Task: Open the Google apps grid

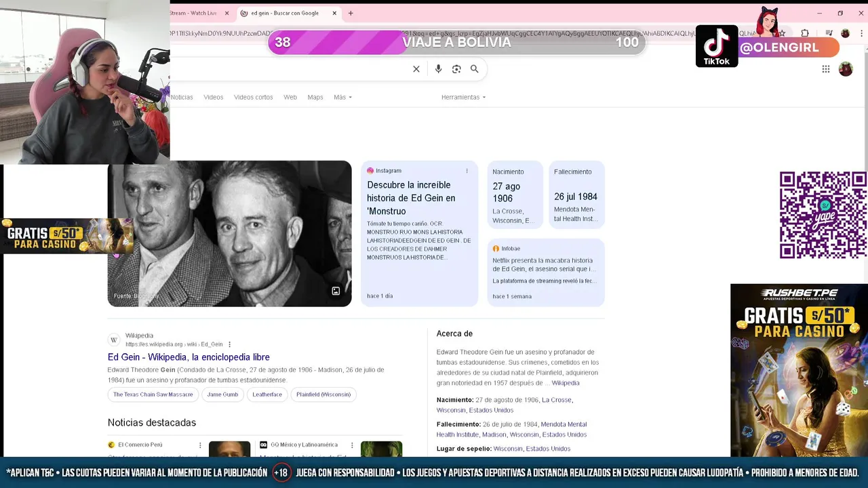Action: click(x=826, y=69)
